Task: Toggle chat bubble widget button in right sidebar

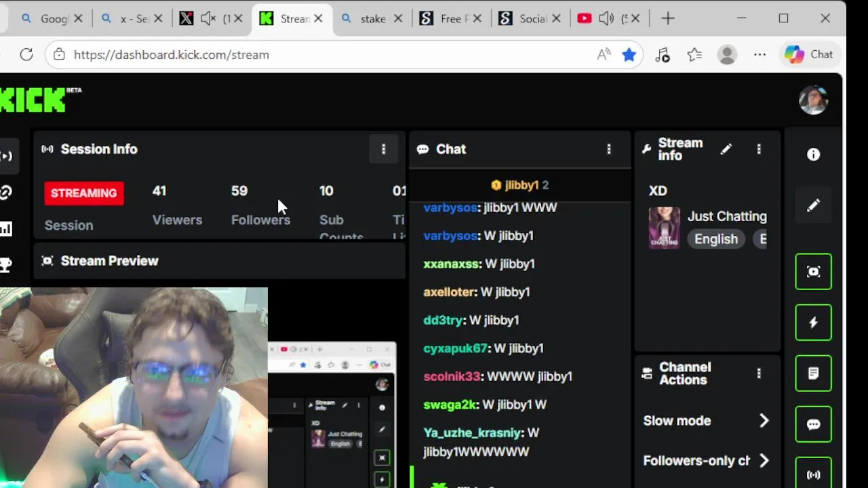Action: (x=814, y=424)
